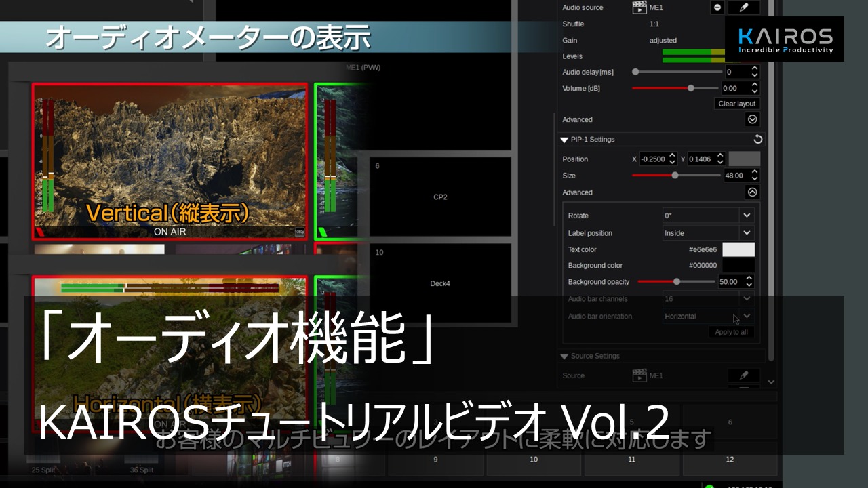Click the Size value stepper arrows

pos(755,175)
